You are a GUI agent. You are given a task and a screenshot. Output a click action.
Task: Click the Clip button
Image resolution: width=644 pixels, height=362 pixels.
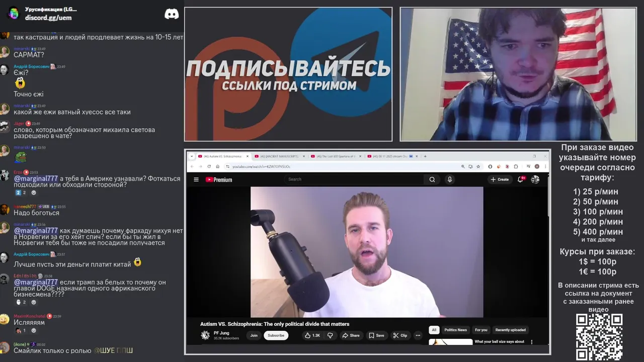400,335
